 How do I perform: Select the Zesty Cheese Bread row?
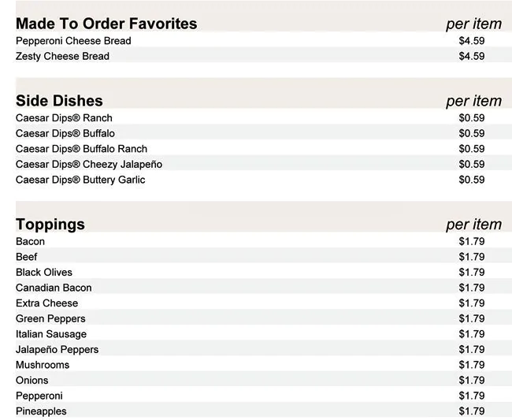point(264,56)
